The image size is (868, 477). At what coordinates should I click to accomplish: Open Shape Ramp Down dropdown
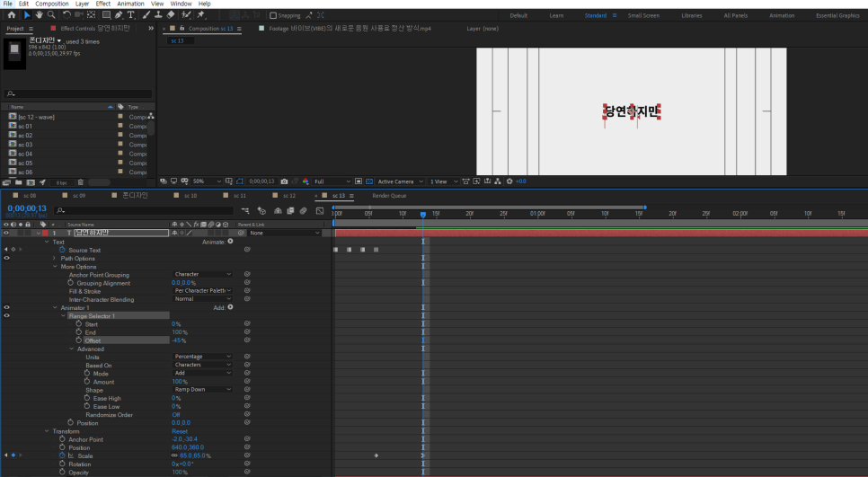[x=202, y=390]
